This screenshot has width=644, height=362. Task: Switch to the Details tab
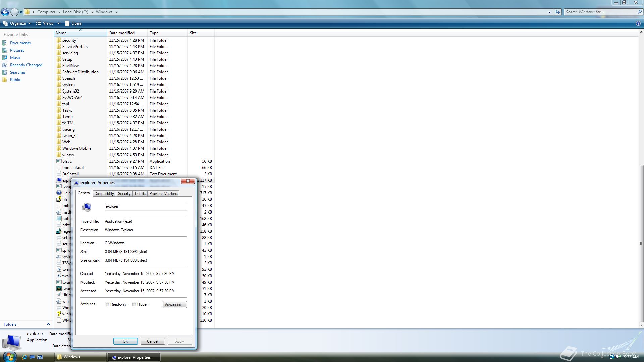click(140, 194)
